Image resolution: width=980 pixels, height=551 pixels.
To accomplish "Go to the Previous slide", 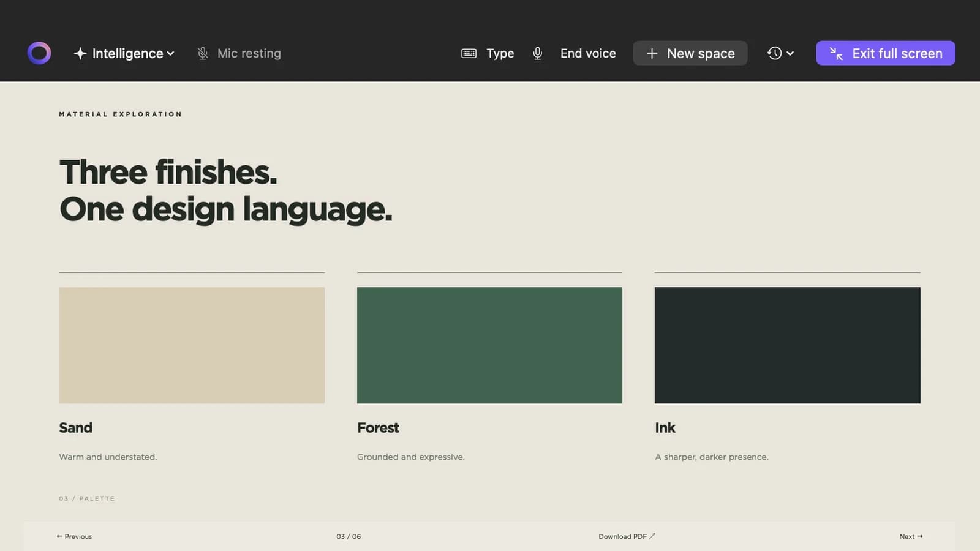I will click(x=74, y=536).
